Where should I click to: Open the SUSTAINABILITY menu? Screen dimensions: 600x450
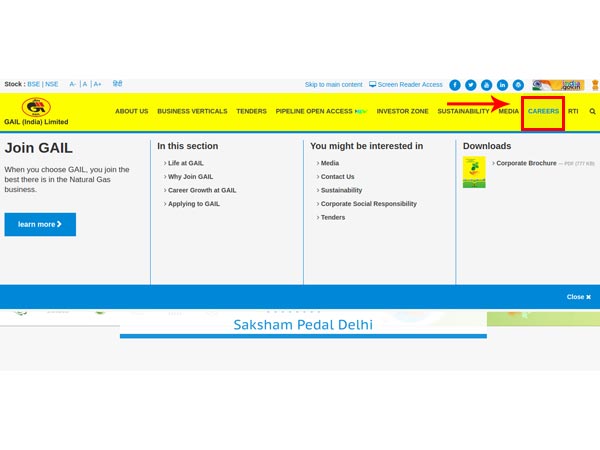(x=463, y=111)
